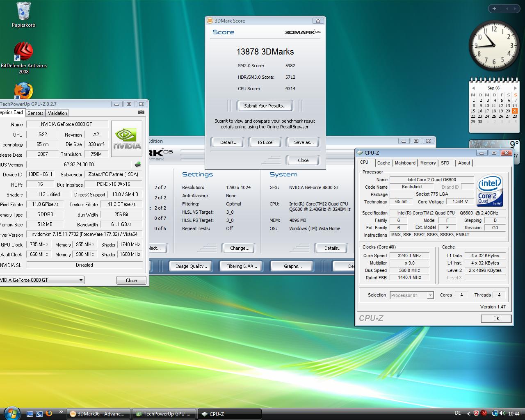Click the analog clock gadget
Viewport: 525px width, 420px height.
493,46
